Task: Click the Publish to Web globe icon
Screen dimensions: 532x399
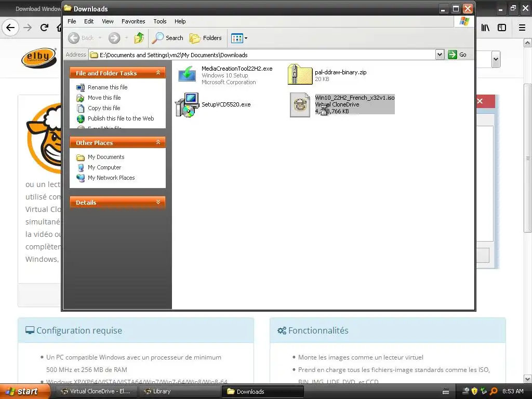Action: coord(81,119)
